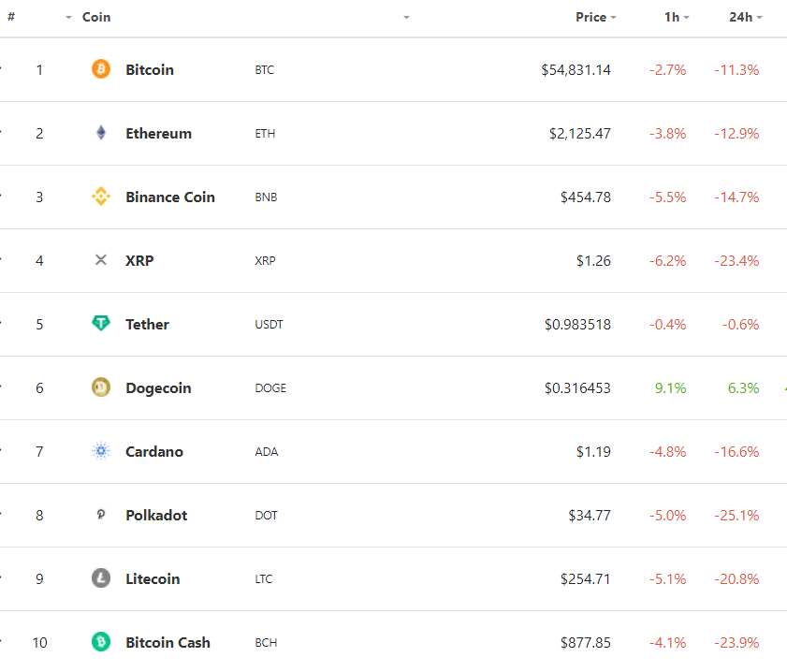Viewport: 787px width, 672px height.
Task: Click the sort arrow beside 24h header
Action: [760, 18]
